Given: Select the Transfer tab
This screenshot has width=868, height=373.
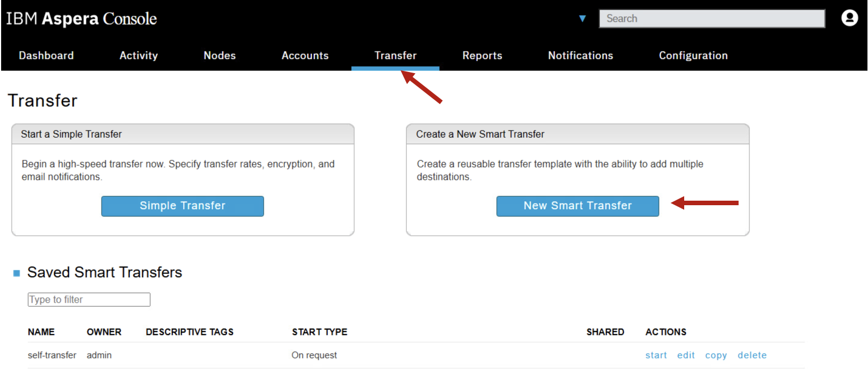Looking at the screenshot, I should tap(395, 56).
